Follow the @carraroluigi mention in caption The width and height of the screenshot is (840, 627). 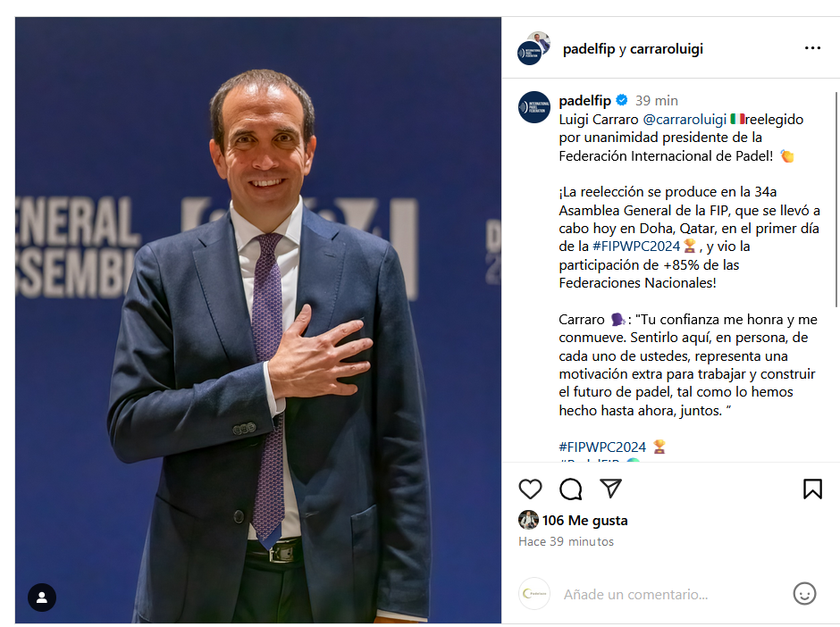(x=685, y=119)
